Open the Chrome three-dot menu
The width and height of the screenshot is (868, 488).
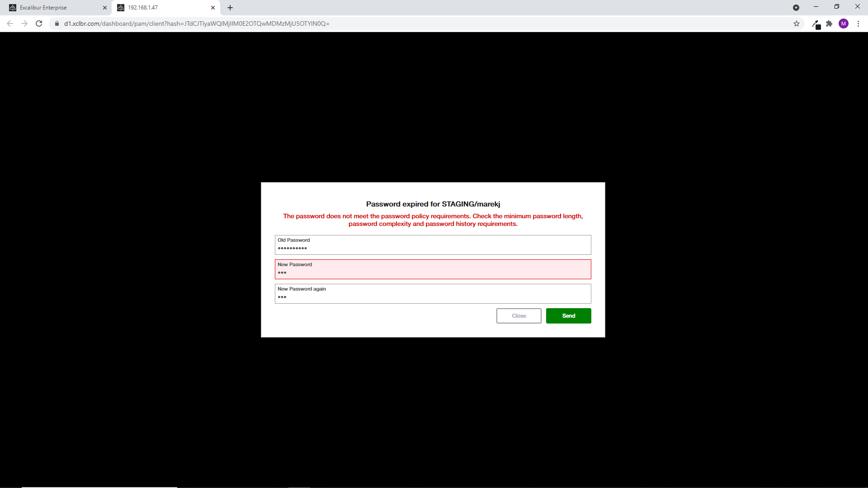pyautogui.click(x=858, y=23)
